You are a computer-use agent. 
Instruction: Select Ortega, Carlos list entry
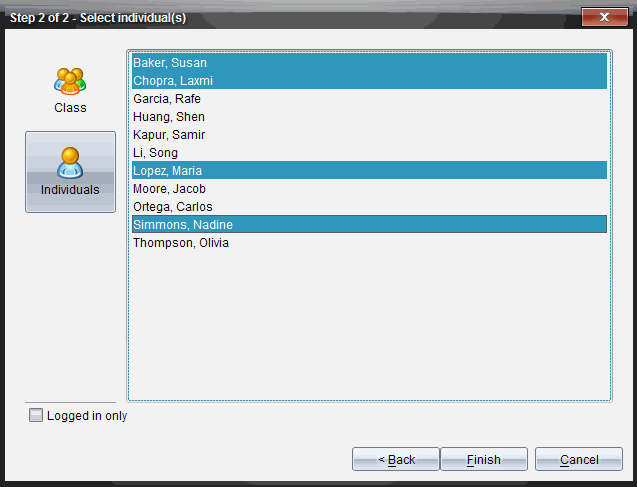pyautogui.click(x=173, y=207)
